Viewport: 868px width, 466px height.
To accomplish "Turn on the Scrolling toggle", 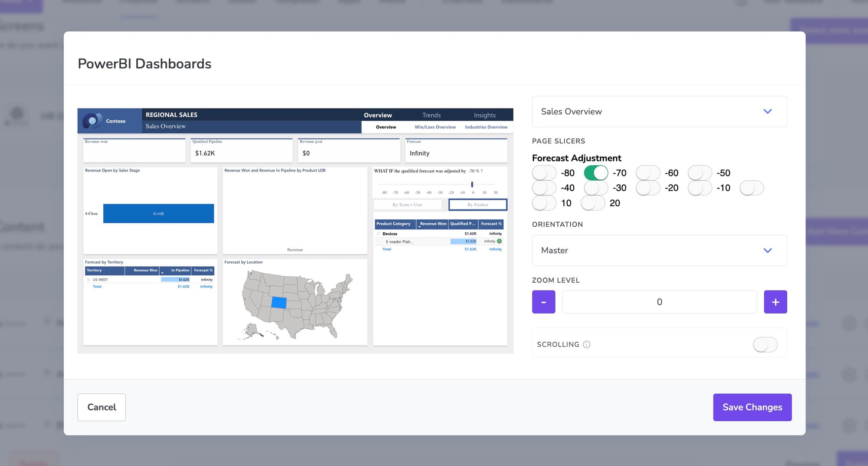I will tap(765, 345).
